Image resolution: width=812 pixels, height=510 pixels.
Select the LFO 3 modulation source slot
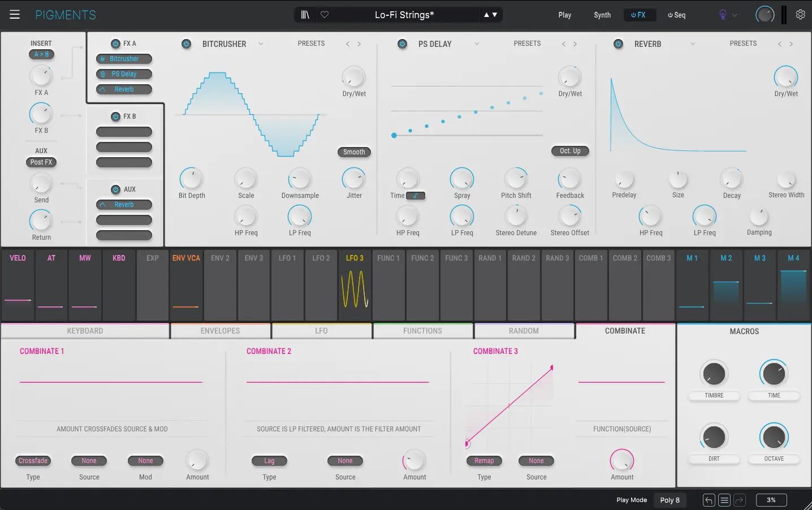point(355,286)
